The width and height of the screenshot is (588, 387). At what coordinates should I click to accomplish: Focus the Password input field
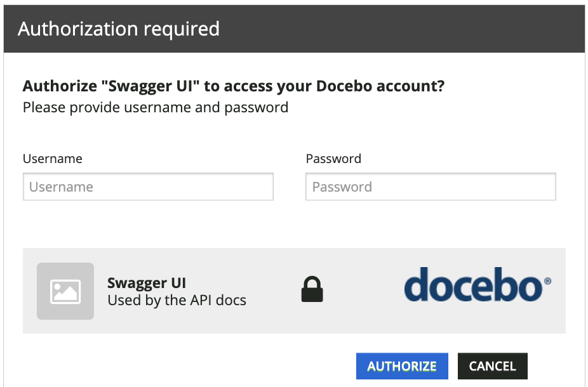tap(431, 187)
